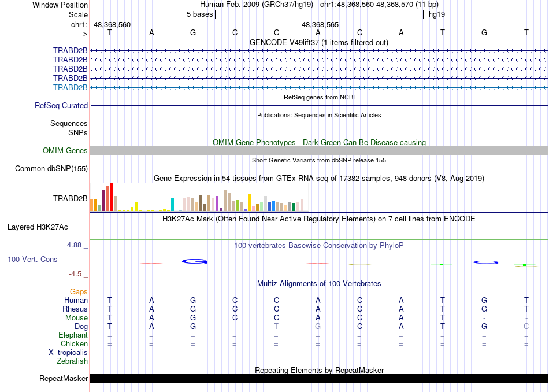Viewport: 549px width, 392px height.
Task: Click the faded grey T in the Dog row
Action: point(276,327)
